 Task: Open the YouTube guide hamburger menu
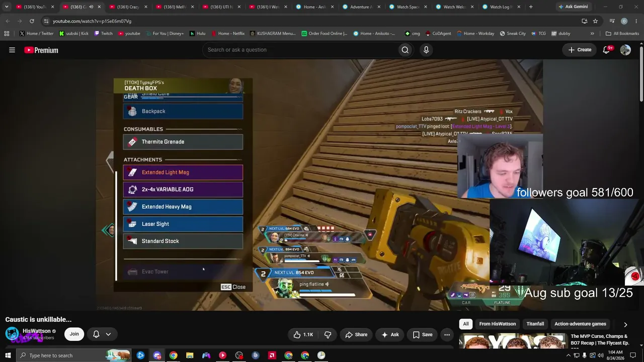(x=12, y=50)
